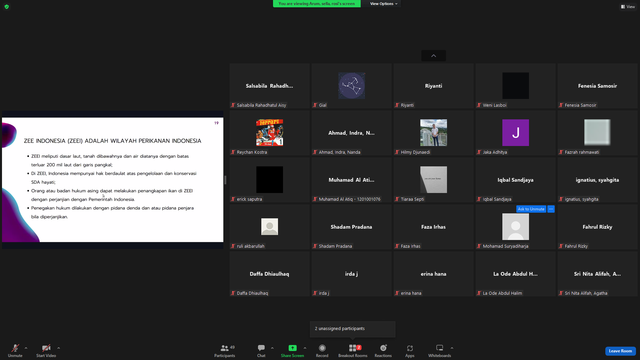Expand audio options arrow beside Unmute
Screen dimensions: 640x360
click(26, 348)
